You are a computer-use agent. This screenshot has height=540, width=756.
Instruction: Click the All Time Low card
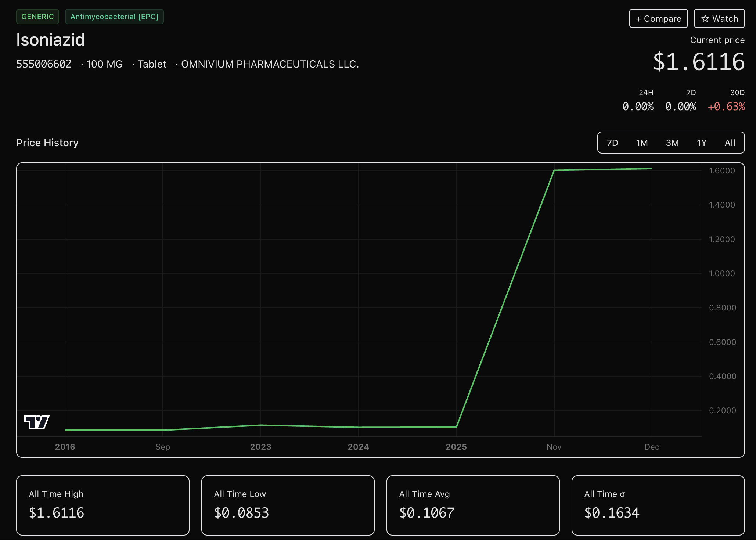click(x=288, y=505)
